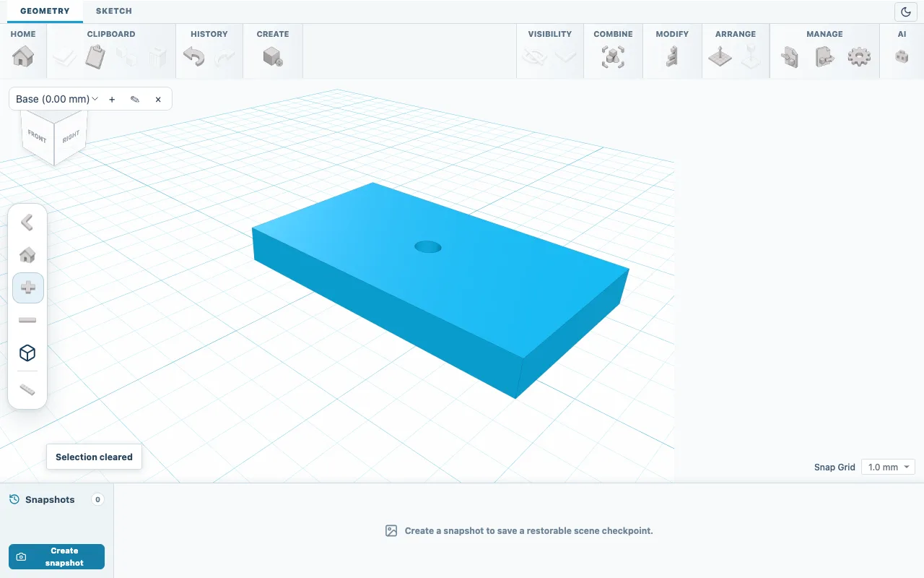Switch to the Geometry tab
Image resolution: width=924 pixels, height=578 pixels.
coord(45,11)
